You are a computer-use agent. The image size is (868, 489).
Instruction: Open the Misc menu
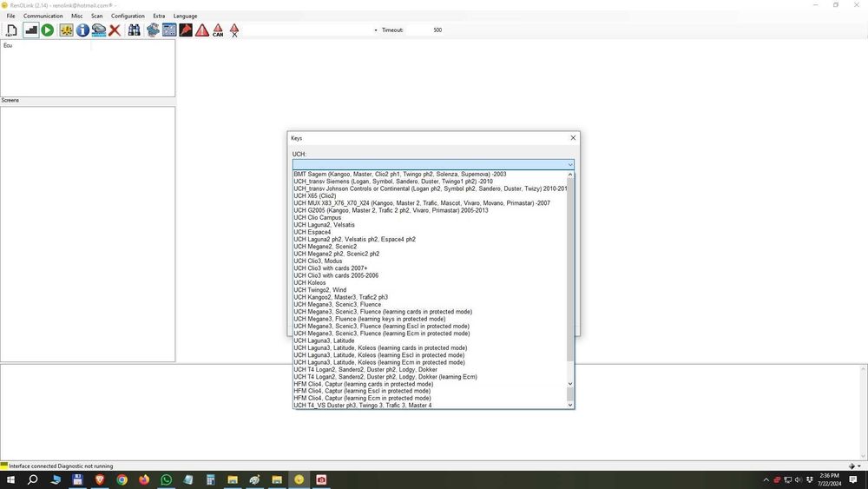(77, 16)
